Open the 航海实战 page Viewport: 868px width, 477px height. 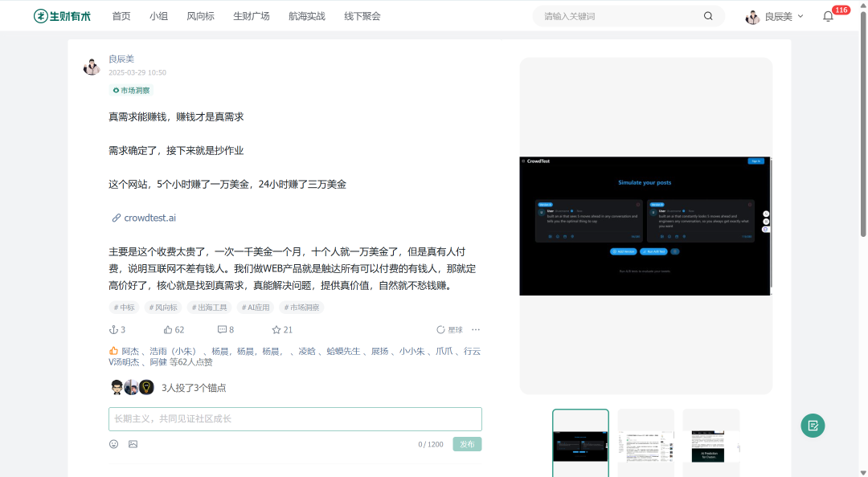(x=307, y=16)
